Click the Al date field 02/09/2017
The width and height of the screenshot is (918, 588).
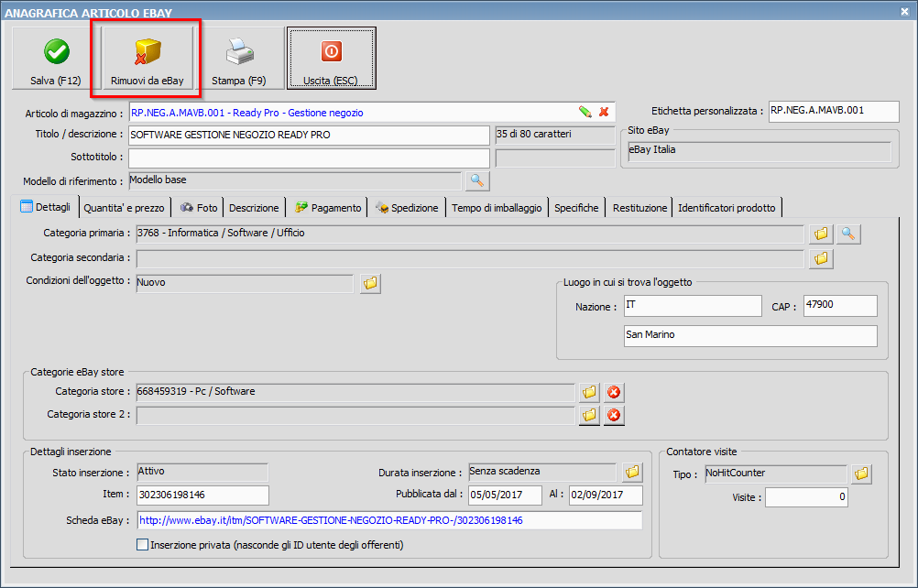[x=606, y=495]
